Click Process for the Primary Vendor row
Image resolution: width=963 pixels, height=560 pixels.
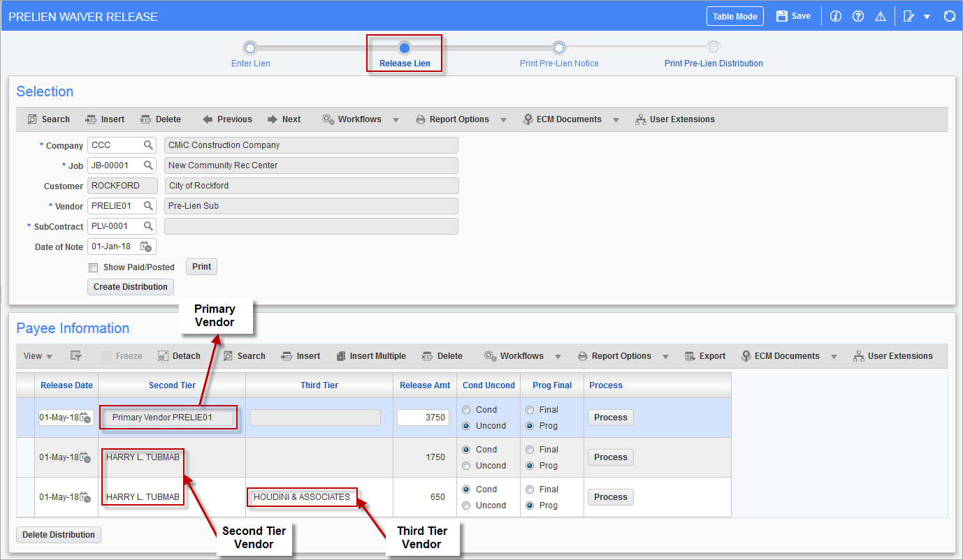point(610,418)
